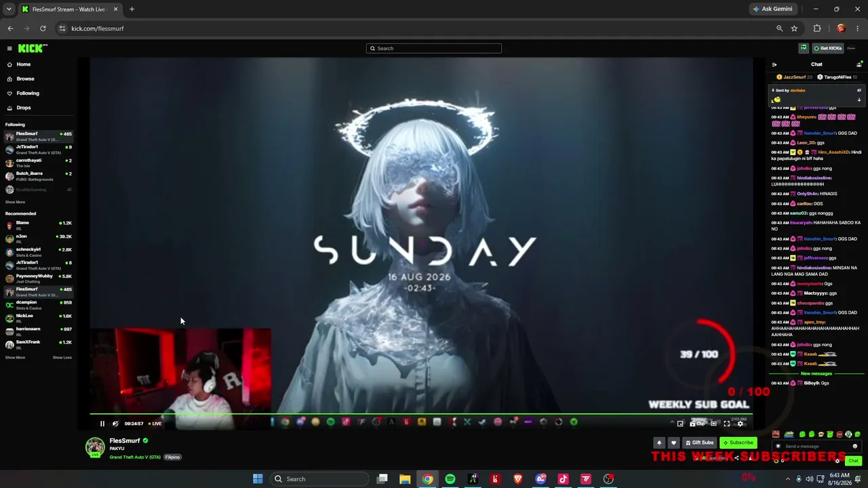Click the Filipino language tag
The width and height of the screenshot is (868, 488).
[x=172, y=457]
